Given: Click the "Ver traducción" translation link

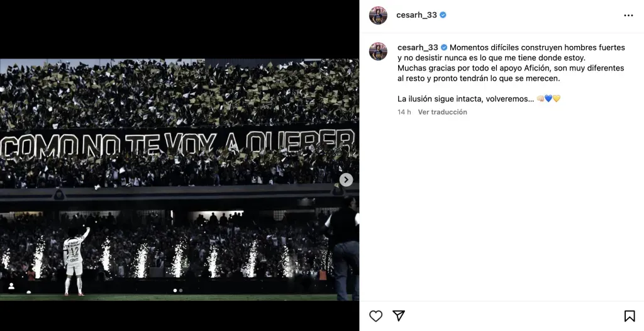Looking at the screenshot, I should coord(442,112).
